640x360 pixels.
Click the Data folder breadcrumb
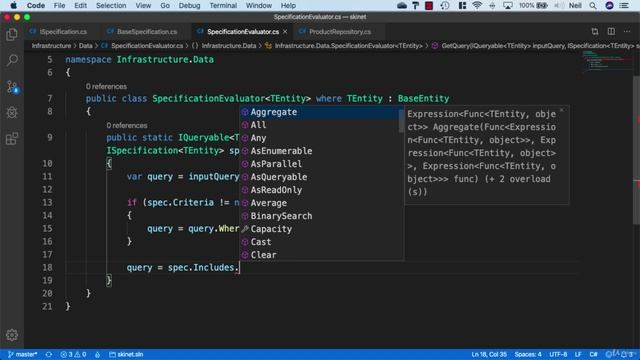pyautogui.click(x=85, y=46)
